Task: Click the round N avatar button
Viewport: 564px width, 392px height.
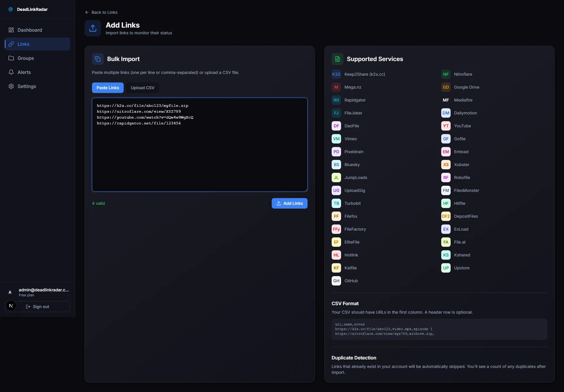Action: coord(11,306)
